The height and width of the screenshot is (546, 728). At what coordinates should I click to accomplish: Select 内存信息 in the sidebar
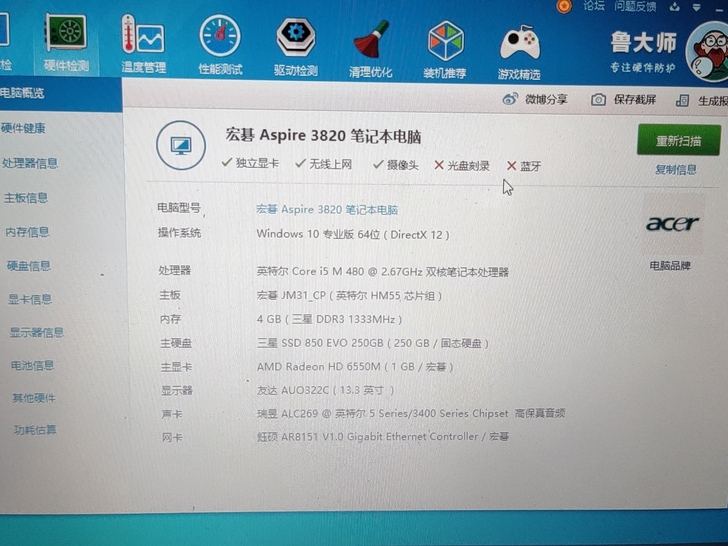27,232
